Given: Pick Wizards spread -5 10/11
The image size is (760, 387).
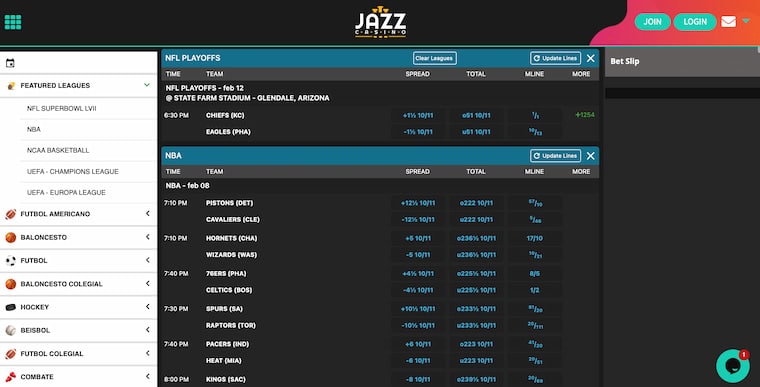Looking at the screenshot, I should (418, 255).
